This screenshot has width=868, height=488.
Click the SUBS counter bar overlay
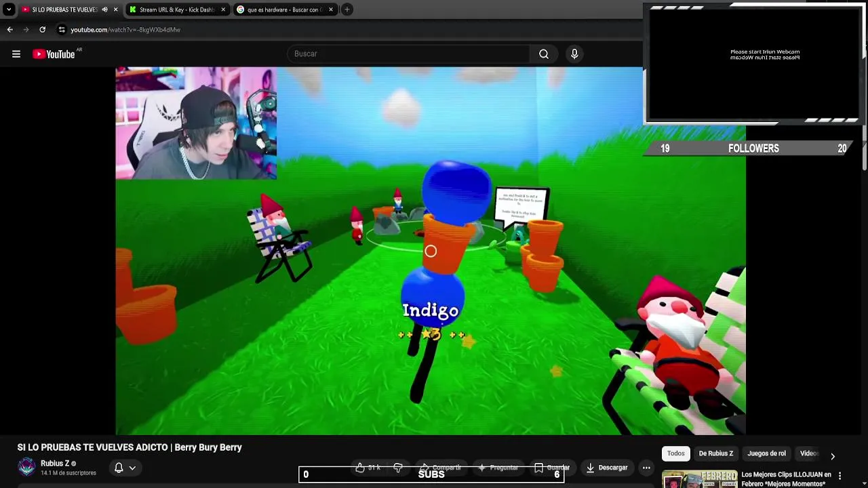(431, 474)
